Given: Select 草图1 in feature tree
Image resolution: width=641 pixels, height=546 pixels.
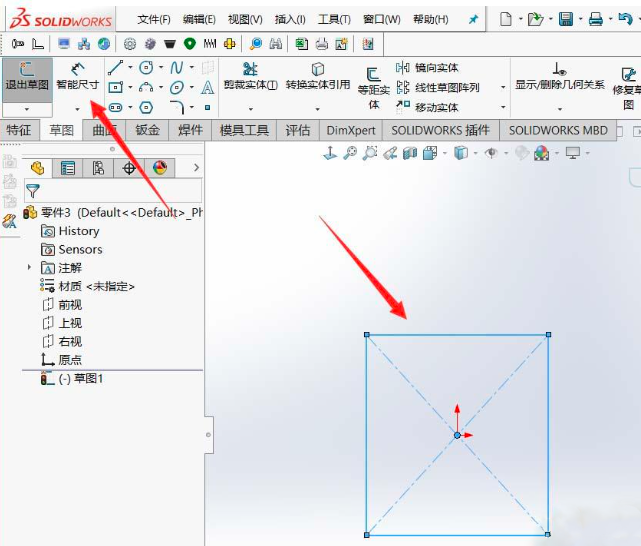Looking at the screenshot, I should point(72,379).
